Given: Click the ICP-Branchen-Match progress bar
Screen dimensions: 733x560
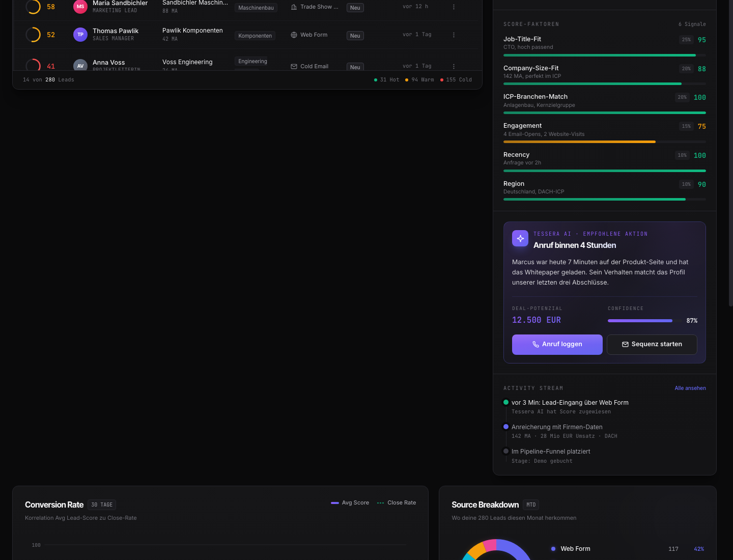Looking at the screenshot, I should (x=605, y=113).
